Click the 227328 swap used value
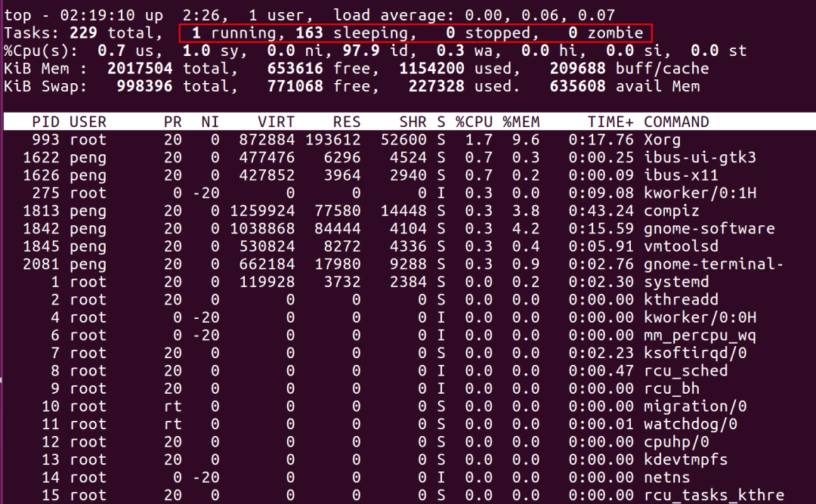Screen dimensions: 816x504 (436, 86)
